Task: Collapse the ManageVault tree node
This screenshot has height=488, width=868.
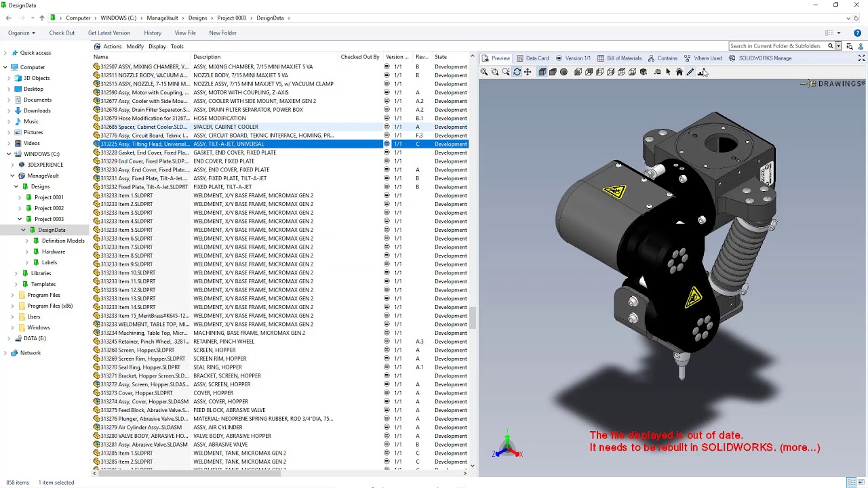Action: coord(12,176)
